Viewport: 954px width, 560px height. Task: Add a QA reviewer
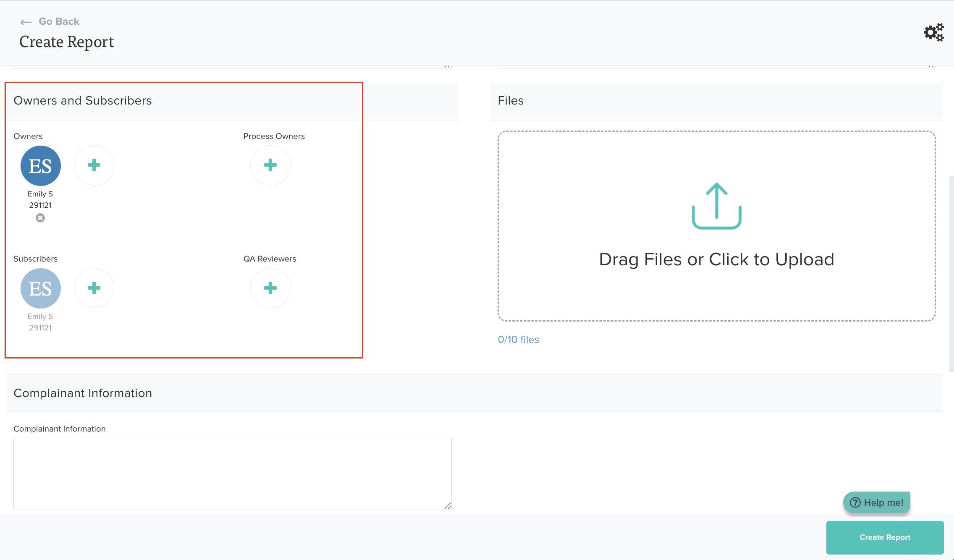pos(270,288)
